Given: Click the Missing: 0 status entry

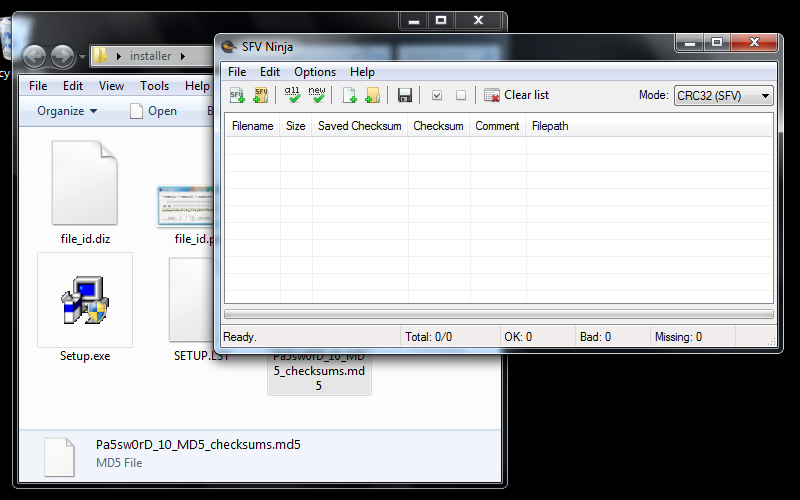Looking at the screenshot, I should coord(678,337).
